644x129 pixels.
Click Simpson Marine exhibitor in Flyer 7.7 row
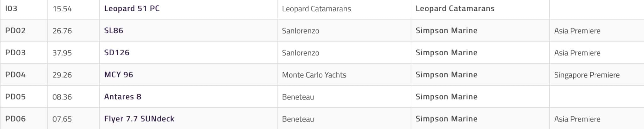[447, 119]
